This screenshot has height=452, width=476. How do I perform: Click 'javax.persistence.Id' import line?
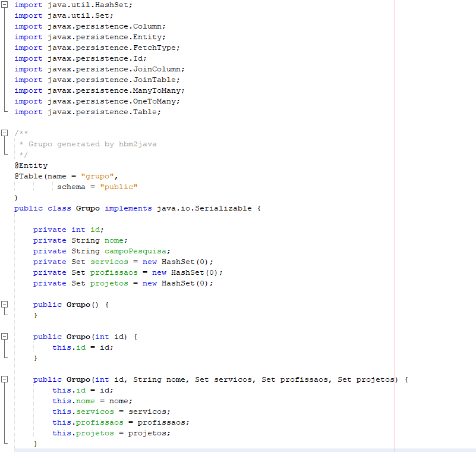[x=80, y=58]
